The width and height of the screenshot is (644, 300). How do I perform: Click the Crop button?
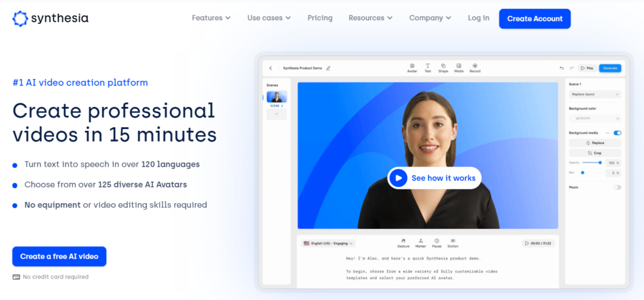pos(595,153)
